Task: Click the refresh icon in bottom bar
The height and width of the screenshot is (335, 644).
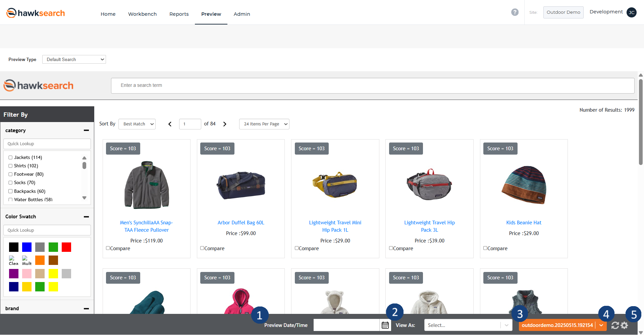Action: [x=615, y=325]
